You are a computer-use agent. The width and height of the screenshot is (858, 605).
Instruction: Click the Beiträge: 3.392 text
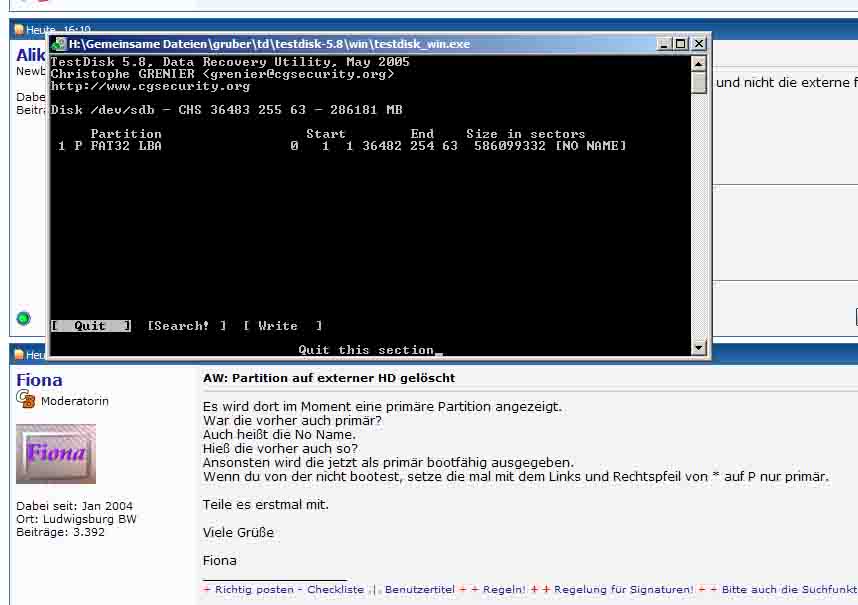coord(60,532)
